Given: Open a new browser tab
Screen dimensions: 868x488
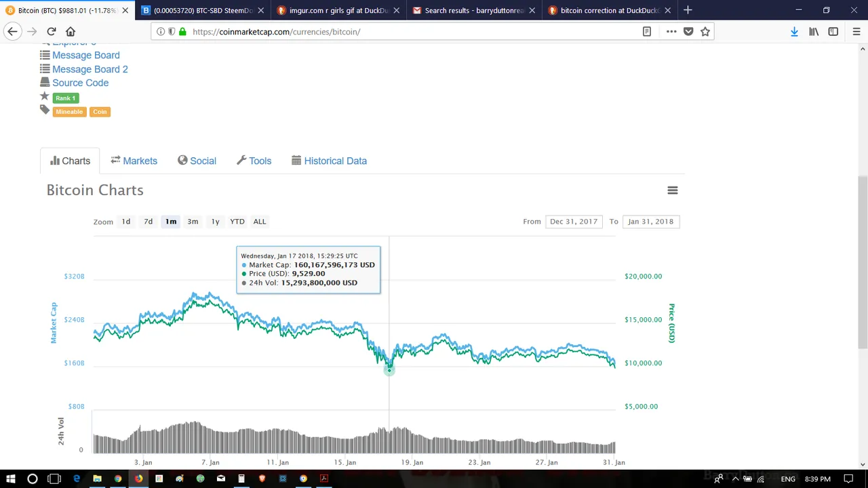Looking at the screenshot, I should pos(688,10).
